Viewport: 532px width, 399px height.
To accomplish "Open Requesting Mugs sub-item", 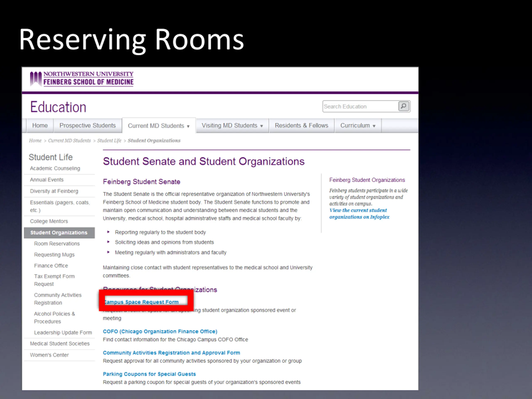I will [54, 254].
